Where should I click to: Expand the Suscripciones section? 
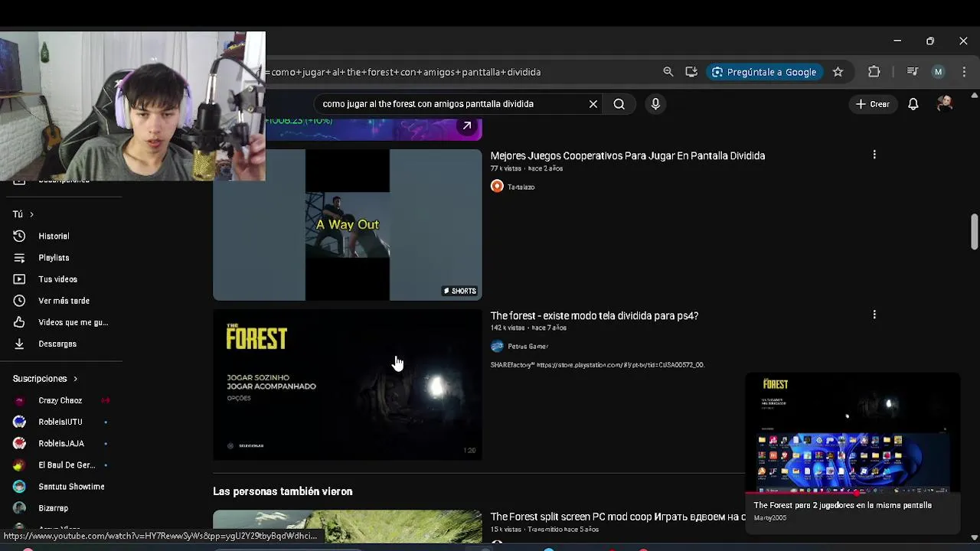[x=45, y=379]
